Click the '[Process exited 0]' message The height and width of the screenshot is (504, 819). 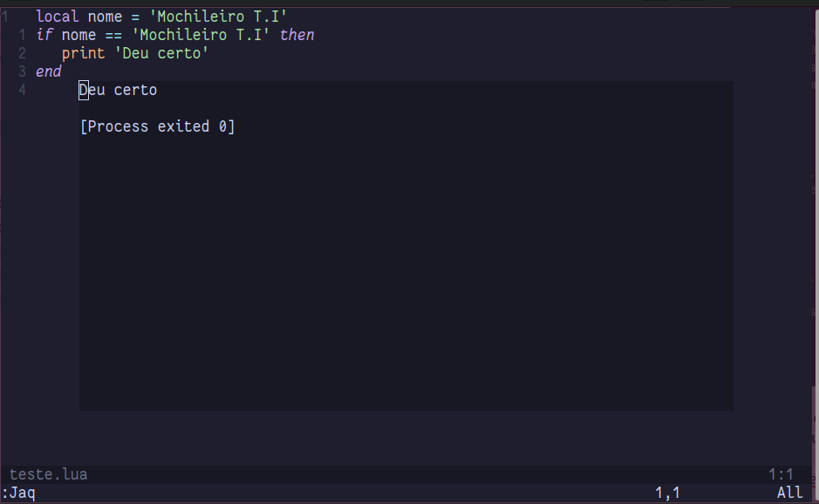click(x=157, y=126)
